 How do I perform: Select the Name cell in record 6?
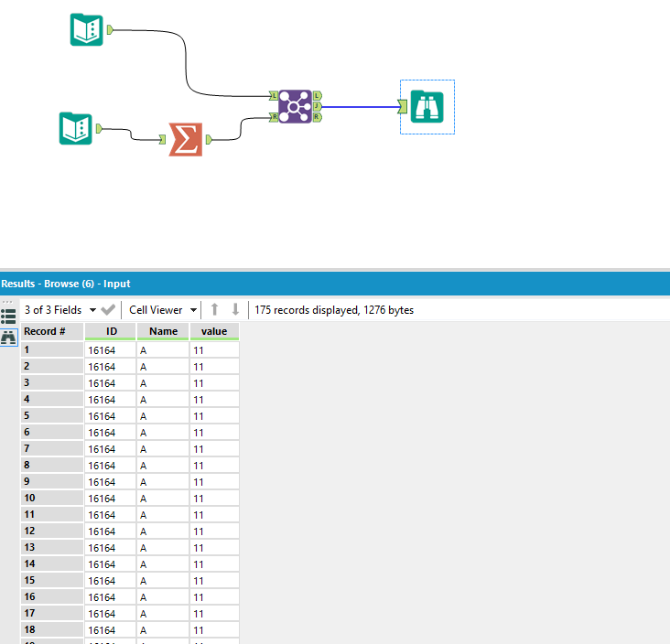[x=163, y=433]
